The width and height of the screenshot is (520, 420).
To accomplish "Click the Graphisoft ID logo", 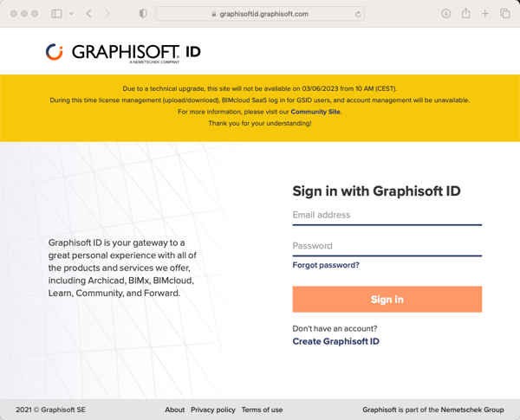I will coord(123,52).
